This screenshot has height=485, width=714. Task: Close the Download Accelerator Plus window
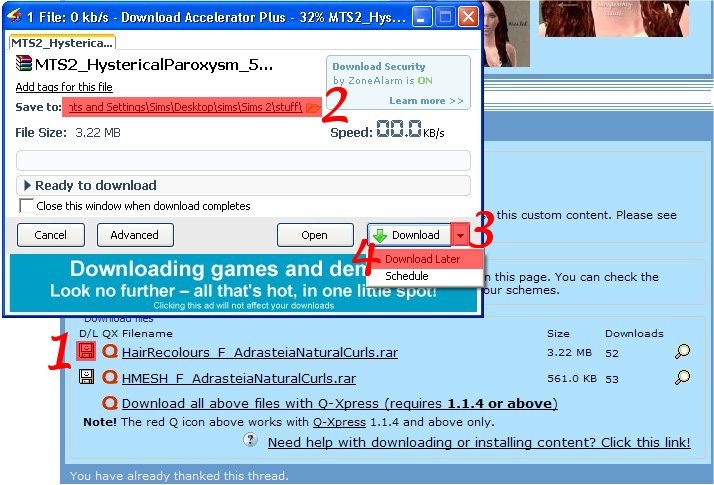pos(468,17)
